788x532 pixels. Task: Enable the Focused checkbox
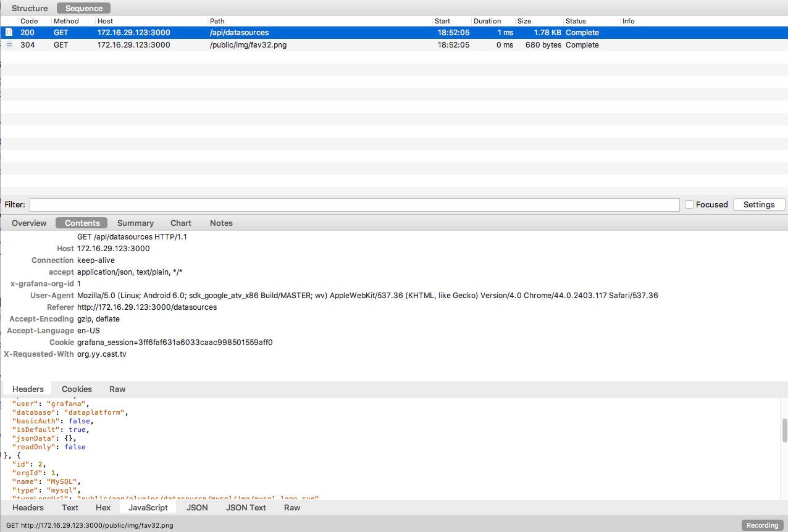pos(689,204)
